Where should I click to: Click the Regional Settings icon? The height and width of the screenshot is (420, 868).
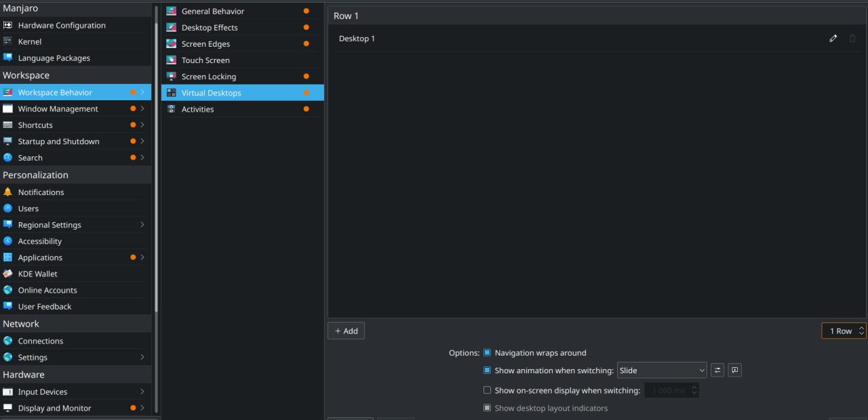pyautogui.click(x=7, y=224)
